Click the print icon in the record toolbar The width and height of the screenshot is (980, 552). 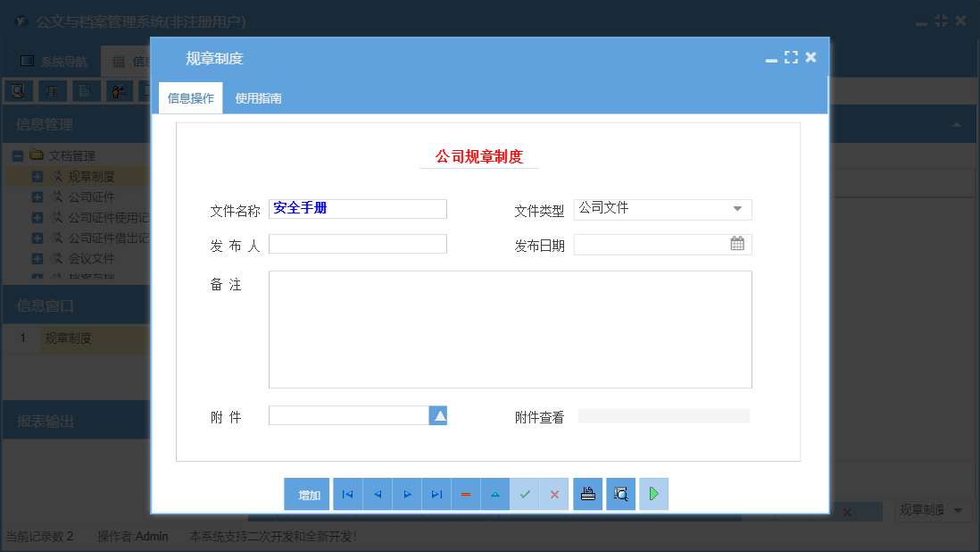click(x=587, y=493)
